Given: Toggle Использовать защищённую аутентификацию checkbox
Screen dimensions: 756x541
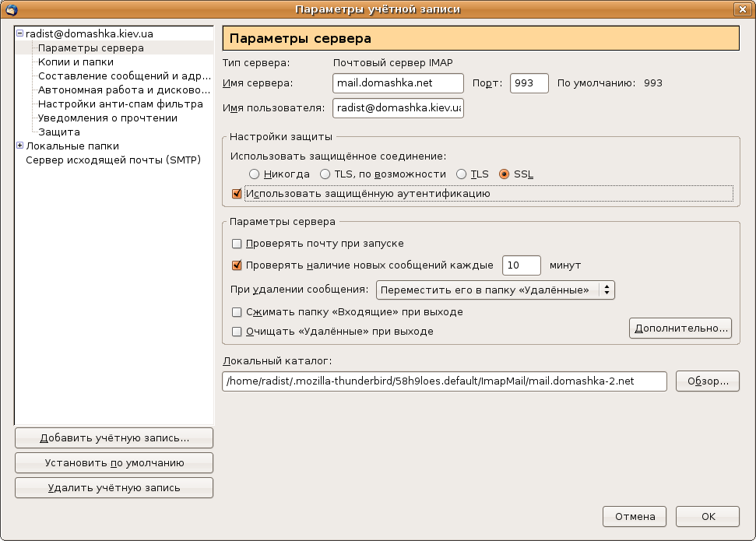Looking at the screenshot, I should click(237, 194).
